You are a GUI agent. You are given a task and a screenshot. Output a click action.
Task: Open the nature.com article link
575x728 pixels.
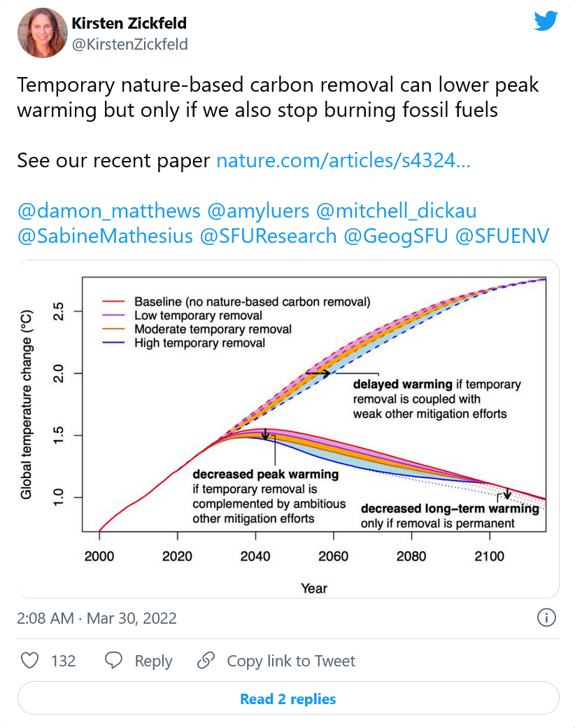[343, 160]
